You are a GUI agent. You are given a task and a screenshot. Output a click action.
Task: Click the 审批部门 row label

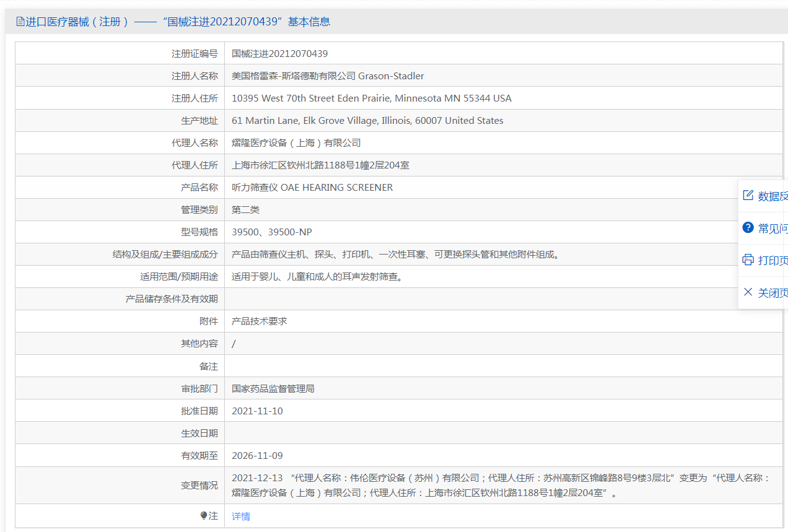pos(199,389)
